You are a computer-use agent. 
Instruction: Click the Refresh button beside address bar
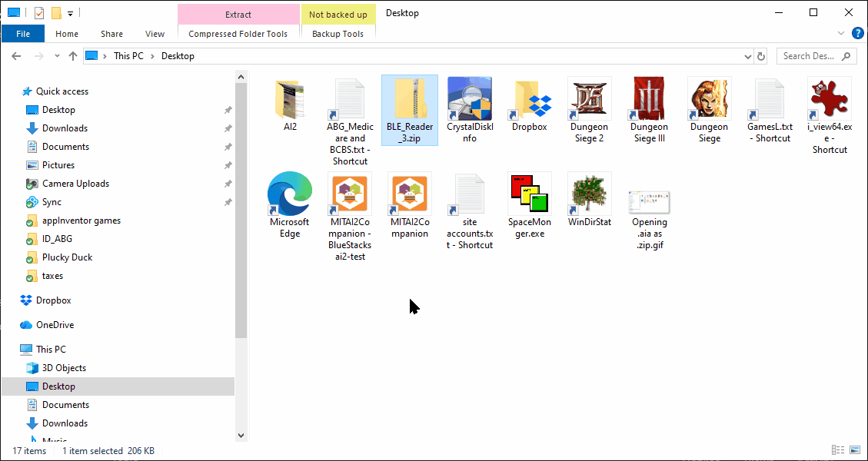(x=761, y=56)
